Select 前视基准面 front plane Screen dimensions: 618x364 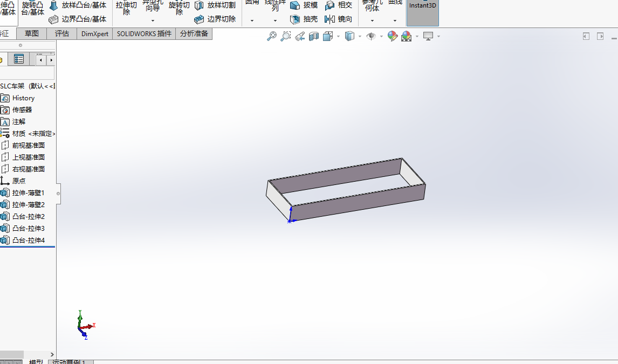28,146
